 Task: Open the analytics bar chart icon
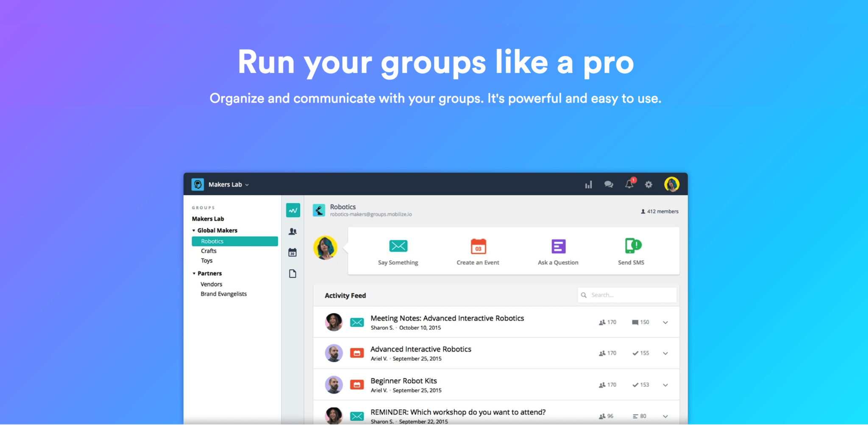pos(588,185)
